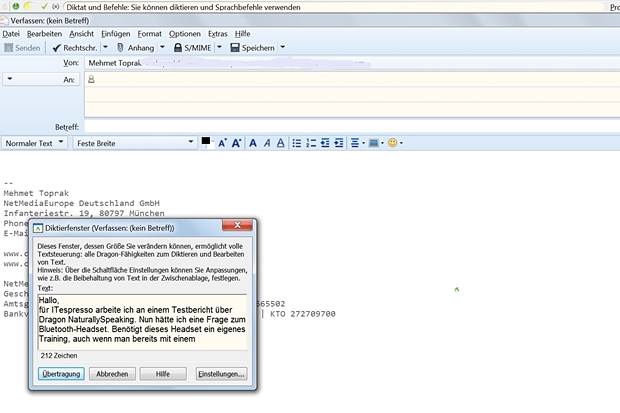The height and width of the screenshot is (413, 620).
Task: Open the text color picker swatch
Action: click(206, 141)
